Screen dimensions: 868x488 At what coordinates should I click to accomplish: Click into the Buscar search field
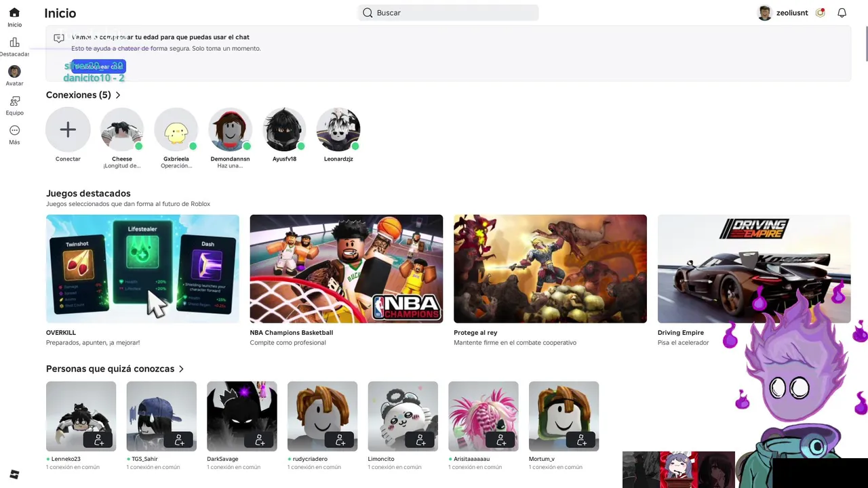(448, 13)
